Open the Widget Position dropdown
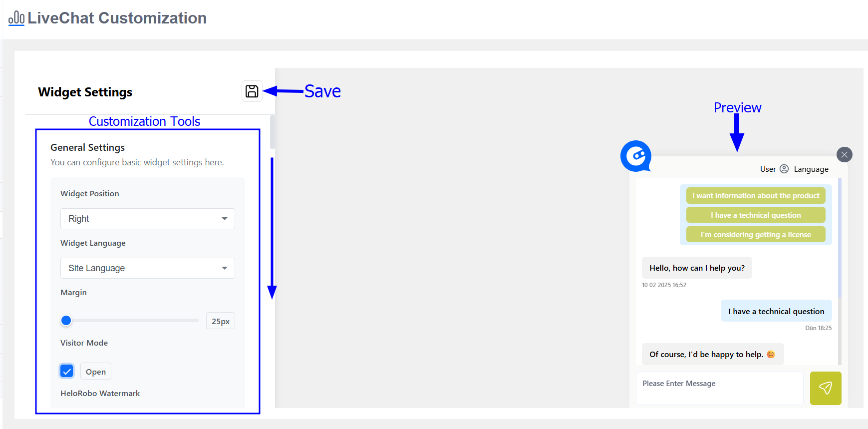 click(x=148, y=219)
